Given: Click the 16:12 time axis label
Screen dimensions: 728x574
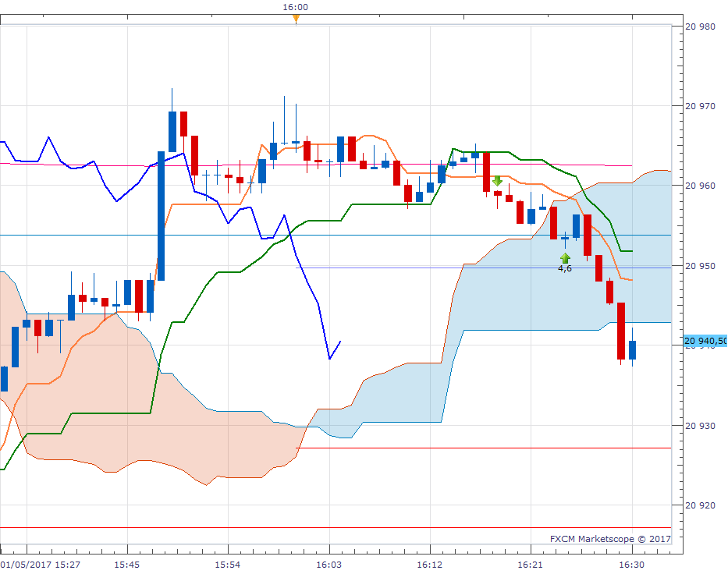Looking at the screenshot, I should (429, 565).
